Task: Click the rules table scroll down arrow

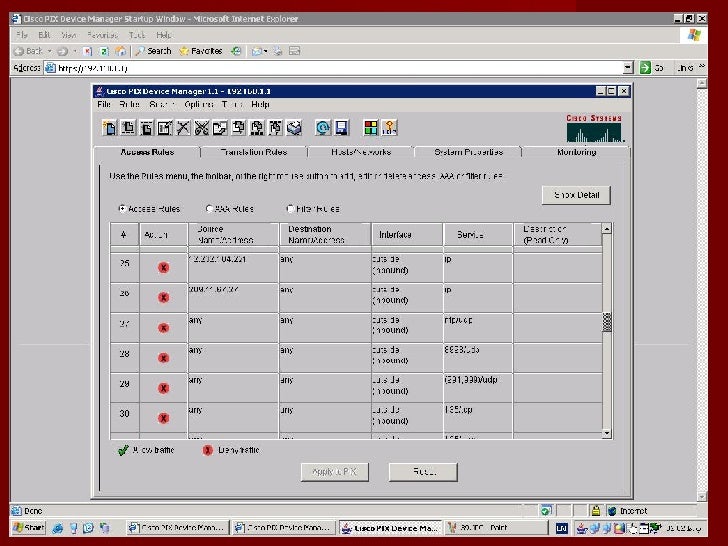Action: click(x=607, y=433)
